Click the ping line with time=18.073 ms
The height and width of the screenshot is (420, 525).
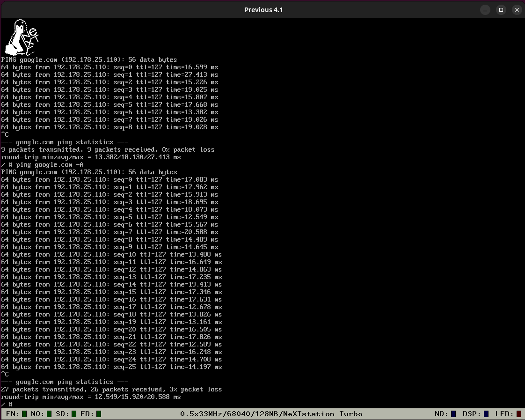(x=109, y=210)
